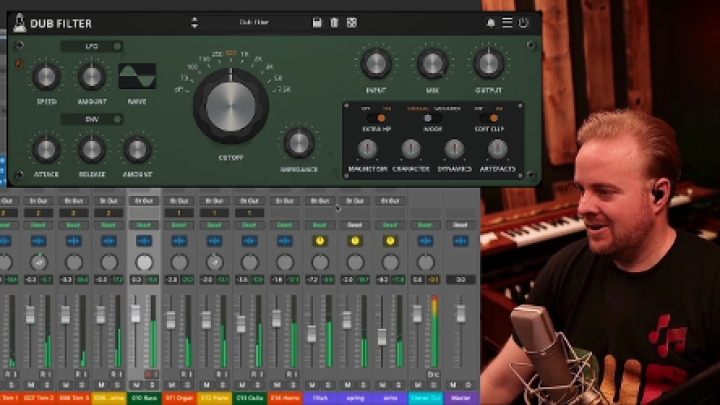
Task: Click the Stereo Out channel waveform icon
Action: tap(425, 241)
